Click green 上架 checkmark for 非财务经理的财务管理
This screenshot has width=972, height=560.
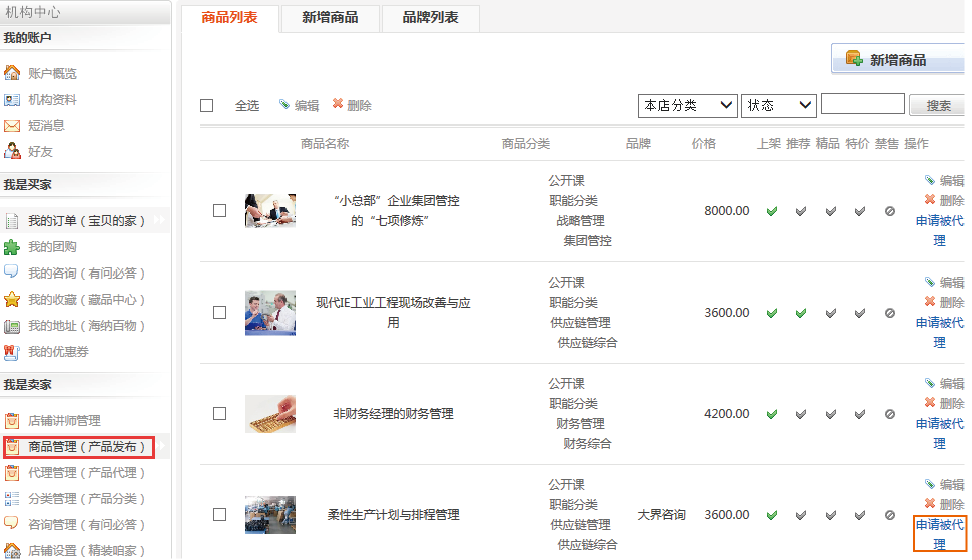tap(771, 414)
